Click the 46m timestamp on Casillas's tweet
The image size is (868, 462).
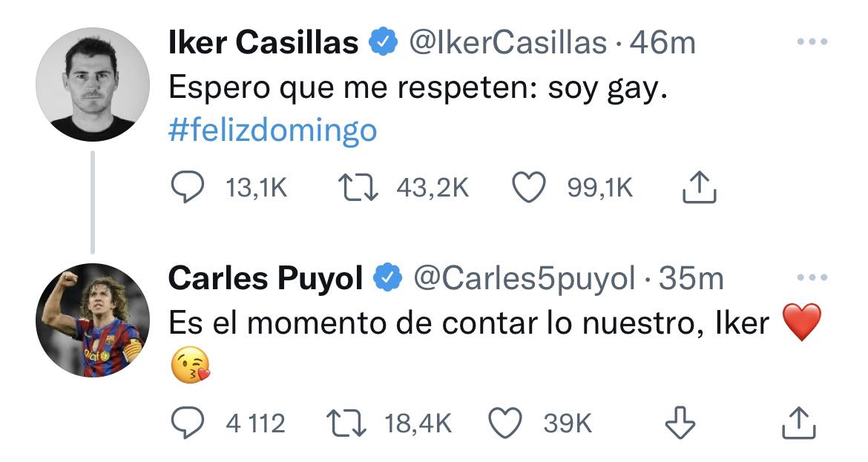pos(662,42)
